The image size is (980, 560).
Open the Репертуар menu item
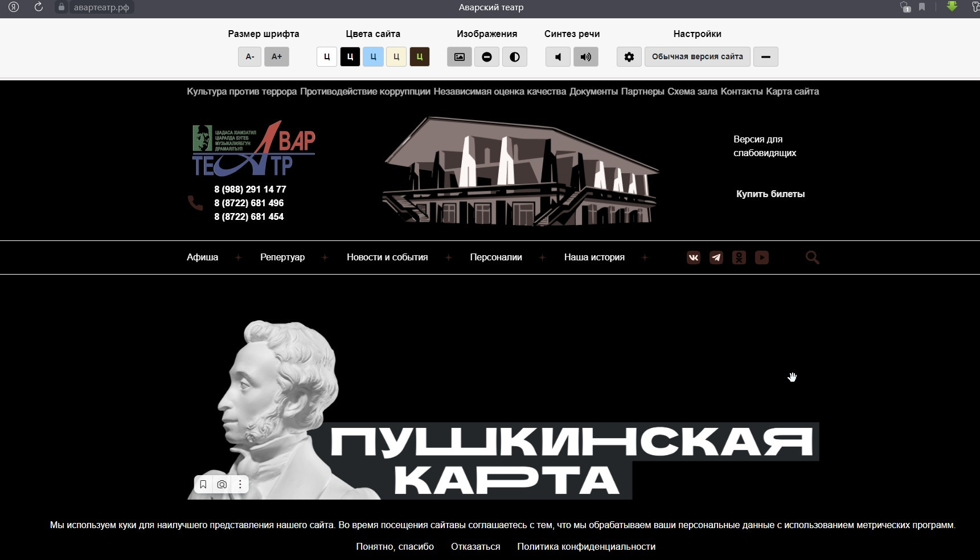click(x=282, y=257)
